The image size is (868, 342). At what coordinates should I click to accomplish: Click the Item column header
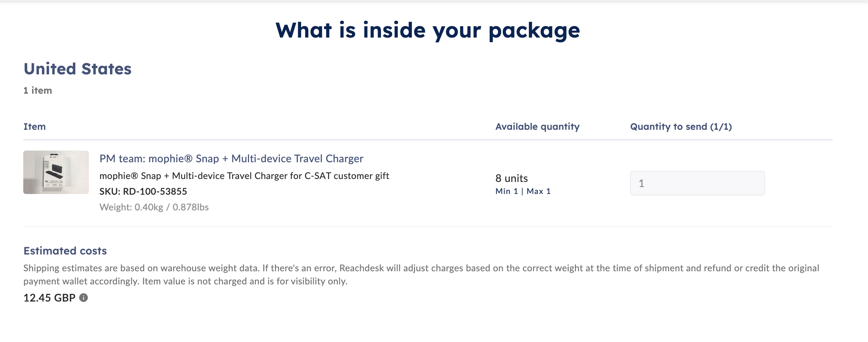click(x=35, y=127)
